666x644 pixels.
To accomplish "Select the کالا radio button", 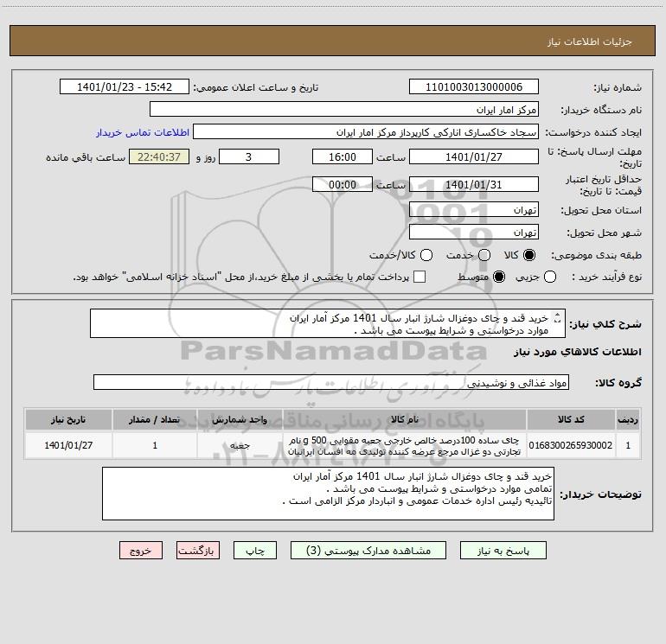I will pos(529,255).
